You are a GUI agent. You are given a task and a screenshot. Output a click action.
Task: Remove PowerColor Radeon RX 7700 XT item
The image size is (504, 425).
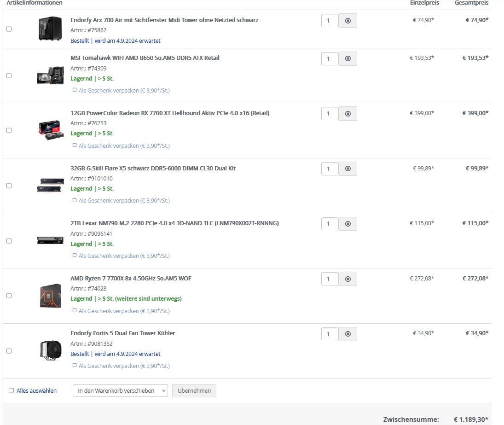tap(348, 113)
